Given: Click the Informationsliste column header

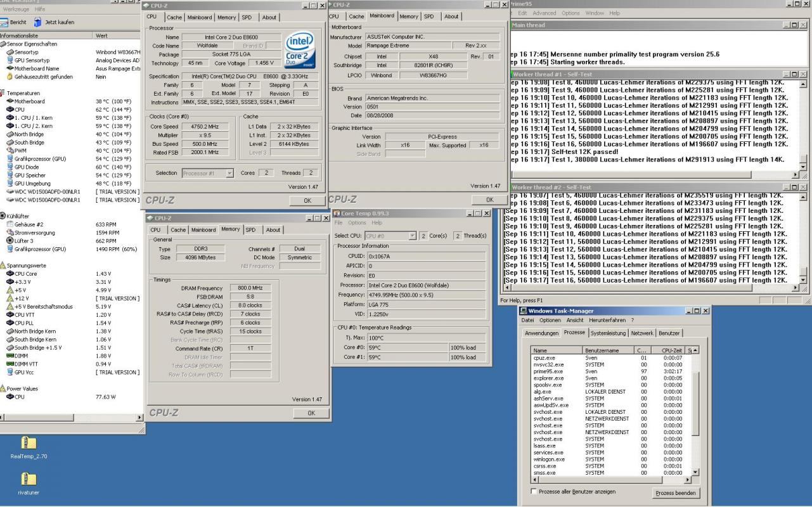Looking at the screenshot, I should tap(46, 35).
